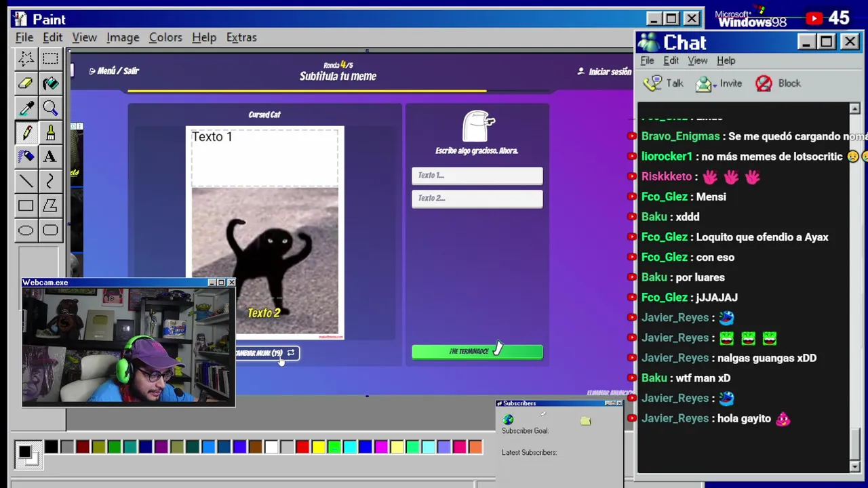This screenshot has width=868, height=488.
Task: Choose the straight Line tool
Action: click(26, 181)
